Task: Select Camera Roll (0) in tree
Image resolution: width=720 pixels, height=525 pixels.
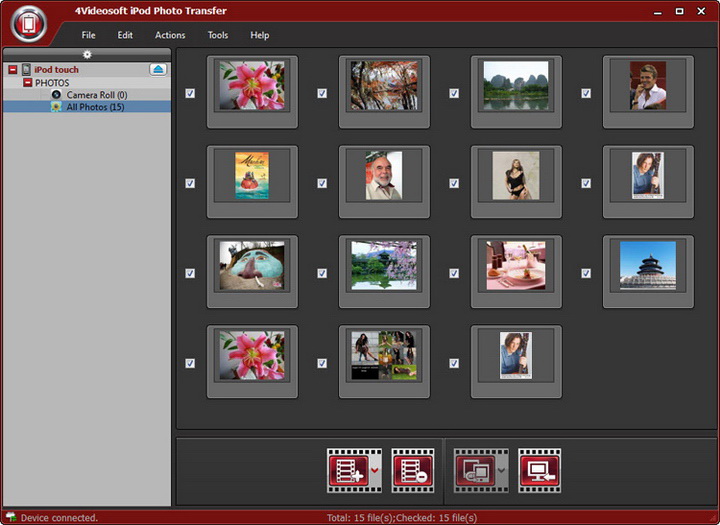Action: 97,95
